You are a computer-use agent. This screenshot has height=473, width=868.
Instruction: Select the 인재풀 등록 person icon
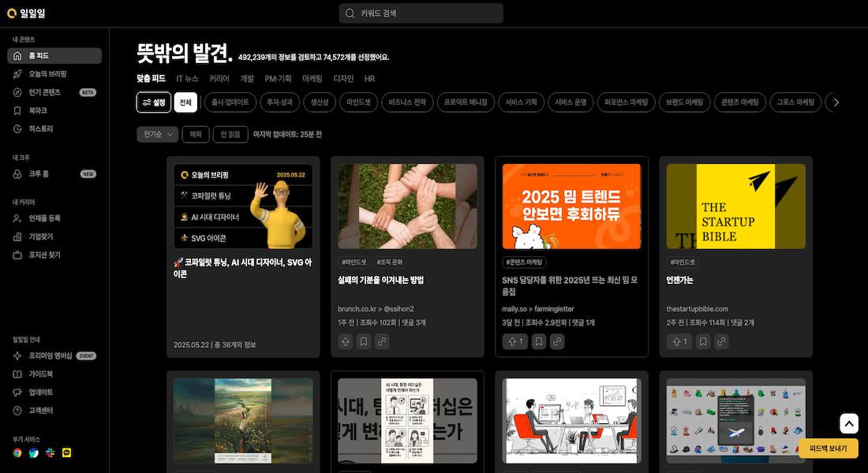point(17,218)
